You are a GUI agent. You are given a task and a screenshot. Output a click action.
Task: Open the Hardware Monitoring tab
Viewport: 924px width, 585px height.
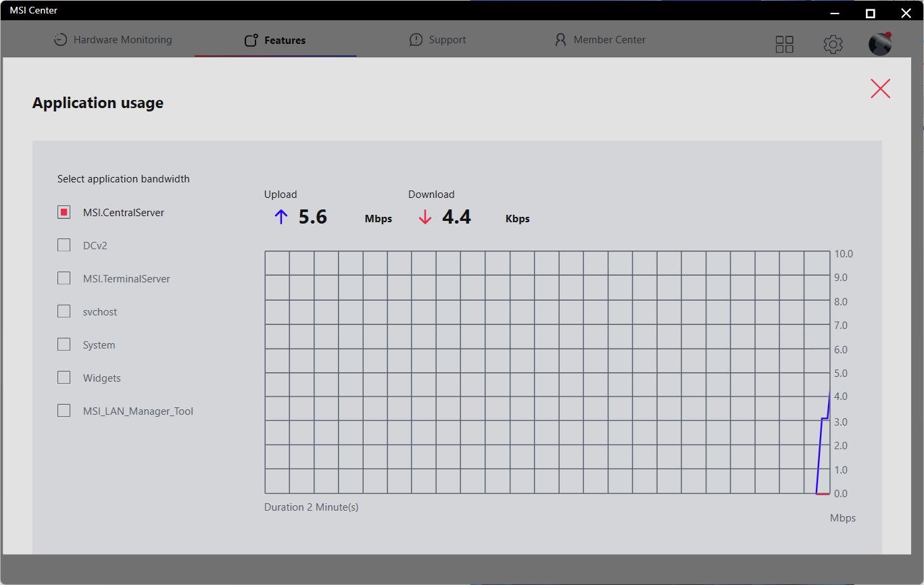point(113,40)
